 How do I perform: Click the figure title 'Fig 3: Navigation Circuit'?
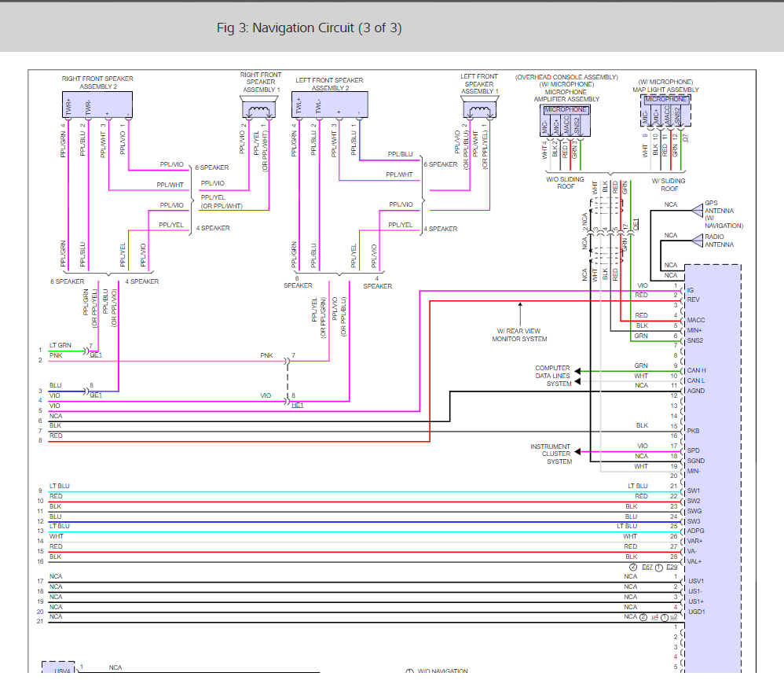pos(309,28)
